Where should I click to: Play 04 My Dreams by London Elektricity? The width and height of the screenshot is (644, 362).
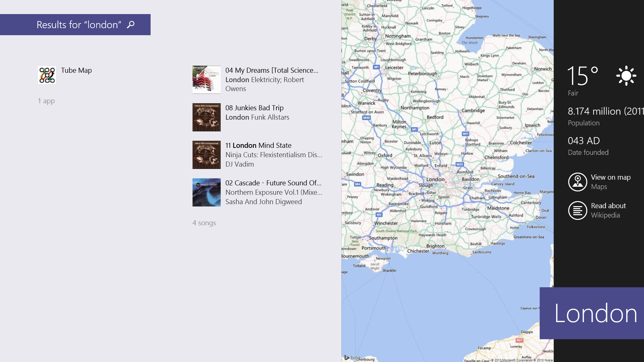[258, 80]
